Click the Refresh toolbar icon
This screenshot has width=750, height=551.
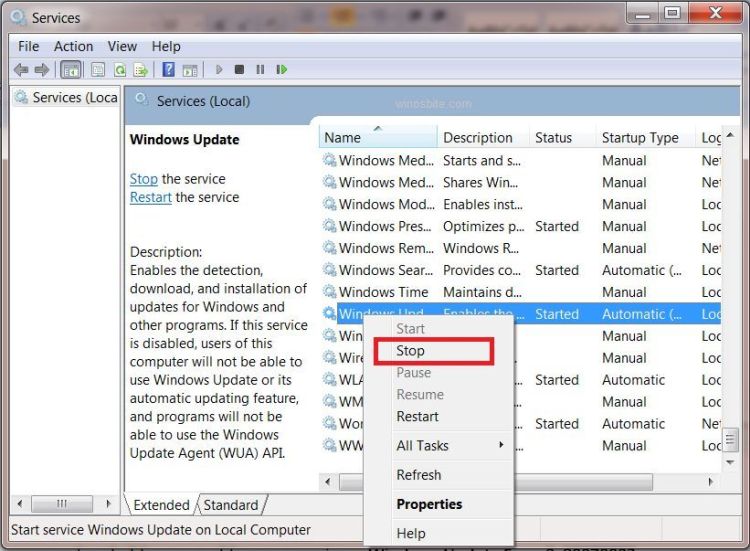tap(120, 70)
